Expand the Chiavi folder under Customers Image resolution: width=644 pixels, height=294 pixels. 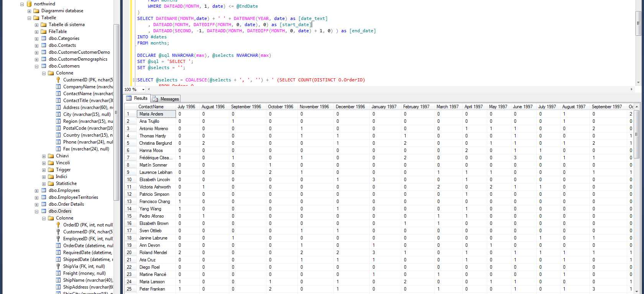(x=44, y=156)
